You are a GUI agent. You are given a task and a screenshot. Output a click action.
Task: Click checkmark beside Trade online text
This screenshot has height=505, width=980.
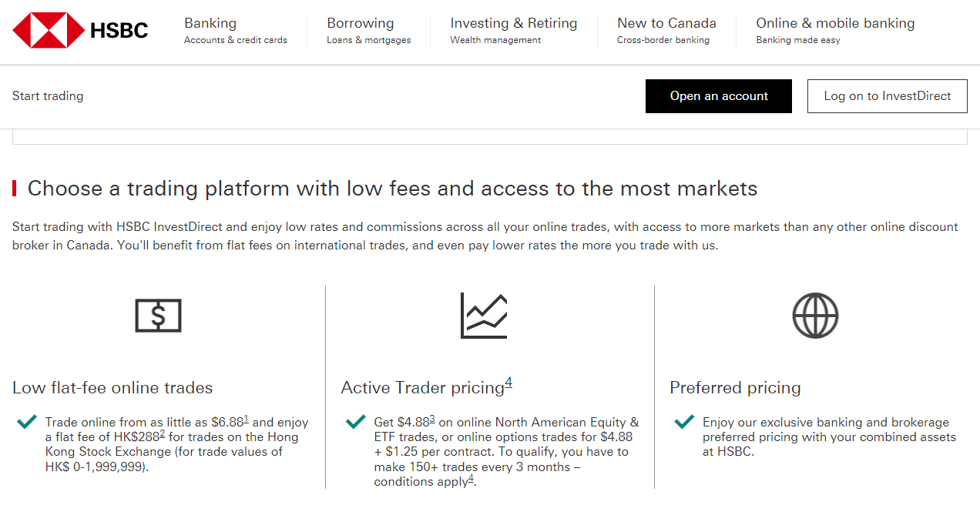[27, 422]
